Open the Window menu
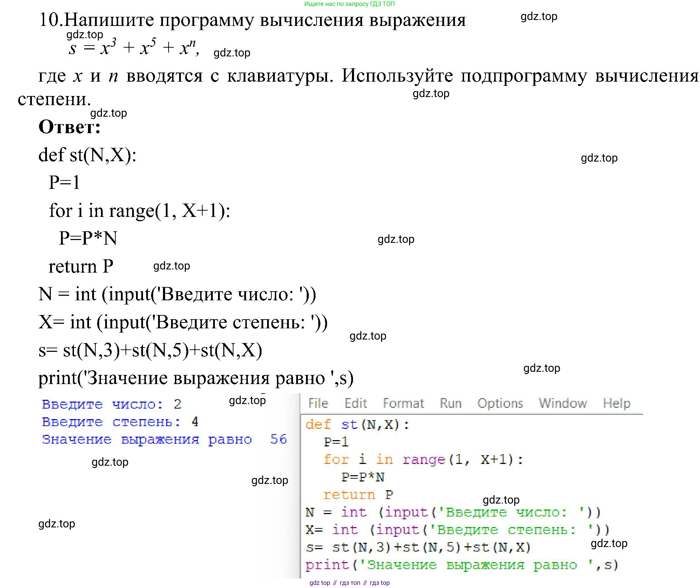The height and width of the screenshot is (588, 700). coord(563,403)
